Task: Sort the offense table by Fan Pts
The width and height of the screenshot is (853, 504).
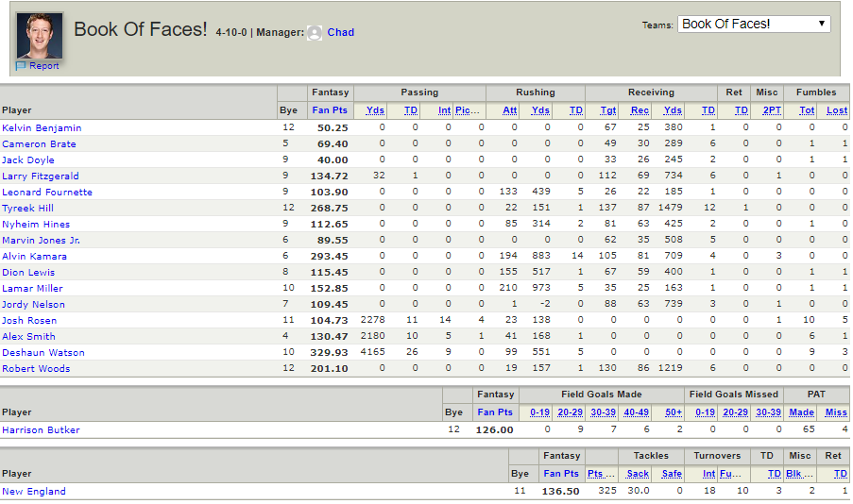Action: [330, 109]
